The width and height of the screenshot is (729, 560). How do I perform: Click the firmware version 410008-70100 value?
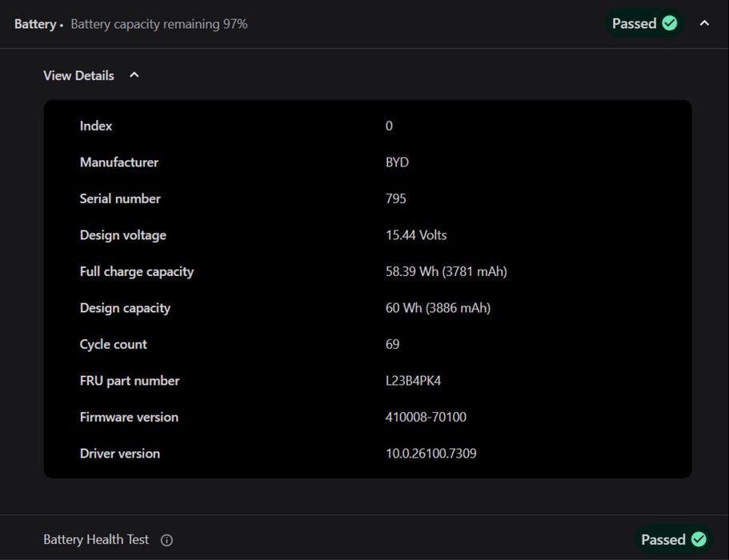(426, 417)
